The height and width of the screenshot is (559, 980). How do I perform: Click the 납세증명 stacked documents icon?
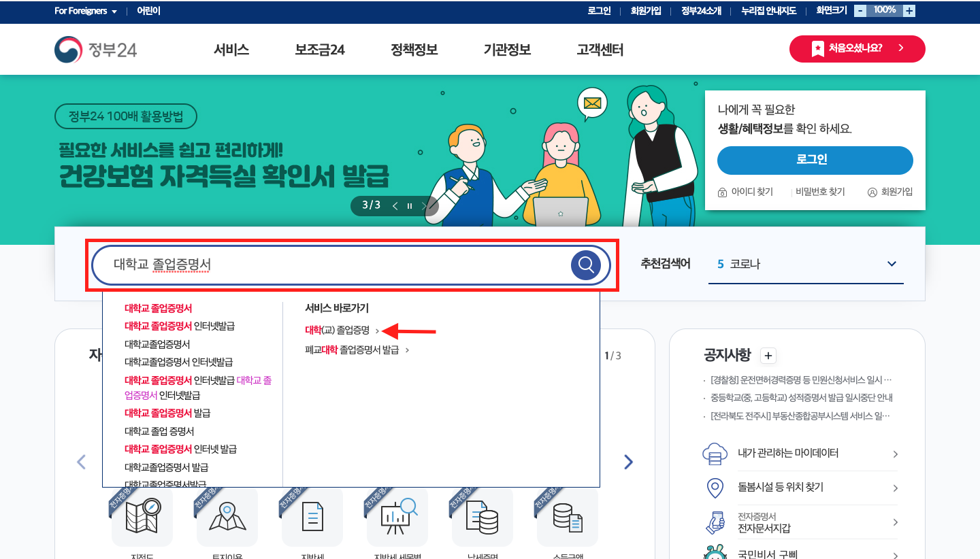pos(483,517)
